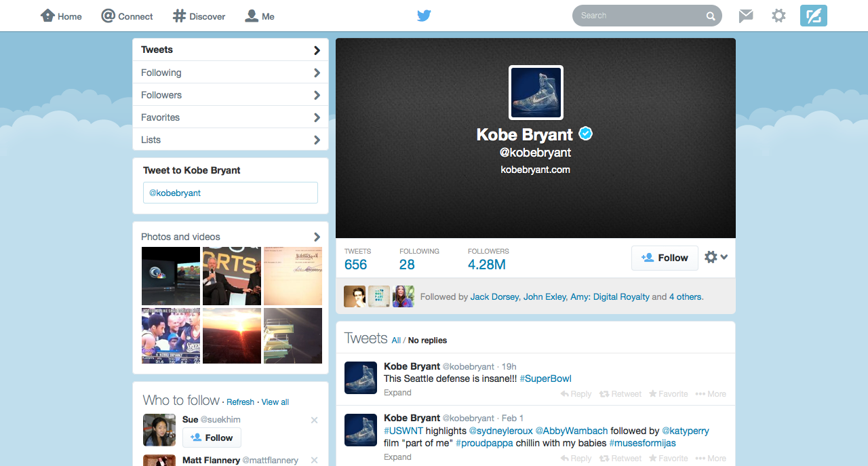Open the diving platform photo thumbnail
The height and width of the screenshot is (466, 868).
293,336
